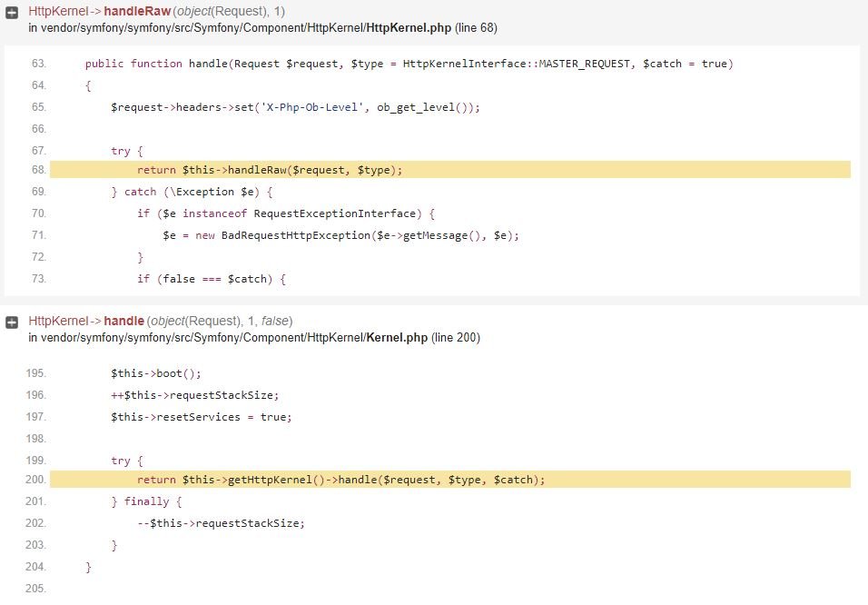Click the HttpKernel.php (line 68) file path
868x605 pixels.
262,27
